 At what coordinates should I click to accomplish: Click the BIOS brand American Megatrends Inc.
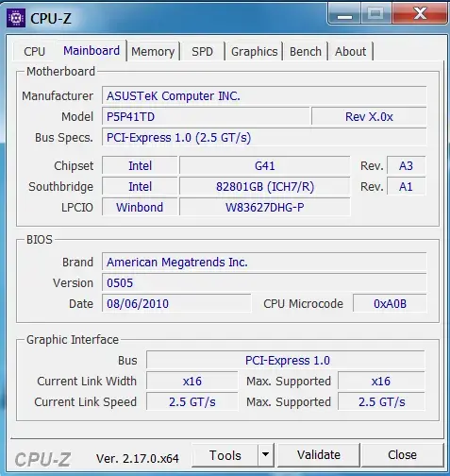(264, 262)
